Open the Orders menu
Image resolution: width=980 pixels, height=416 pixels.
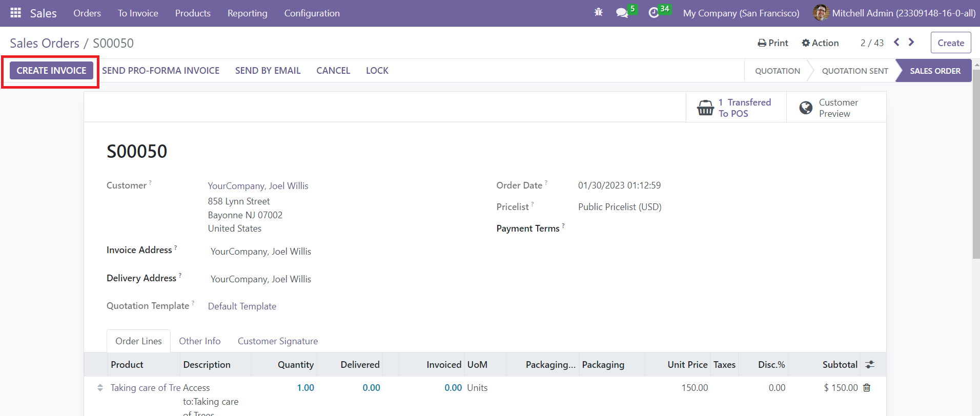pyautogui.click(x=87, y=13)
